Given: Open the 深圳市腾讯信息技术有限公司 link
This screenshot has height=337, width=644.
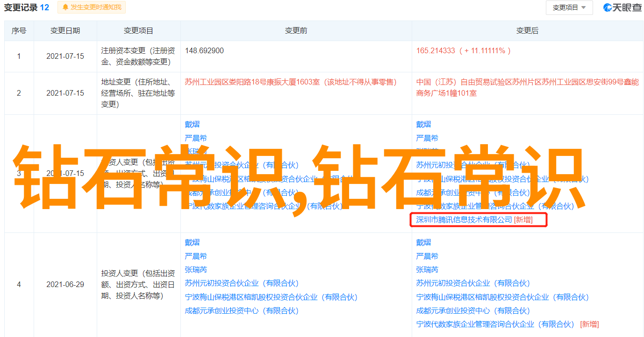Looking at the screenshot, I should point(464,220).
